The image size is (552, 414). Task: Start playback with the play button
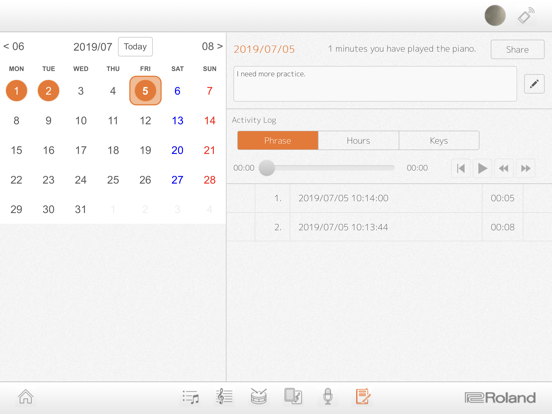click(x=482, y=168)
